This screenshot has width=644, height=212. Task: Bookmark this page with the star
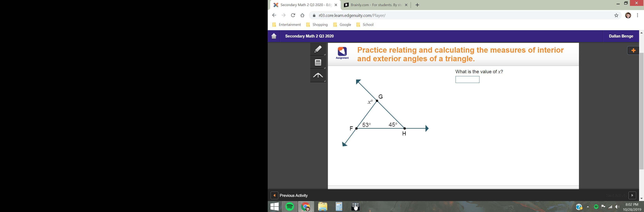(616, 15)
